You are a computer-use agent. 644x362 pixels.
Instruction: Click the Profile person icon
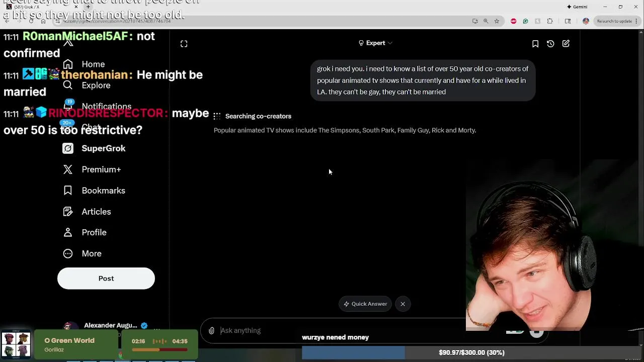(68, 232)
